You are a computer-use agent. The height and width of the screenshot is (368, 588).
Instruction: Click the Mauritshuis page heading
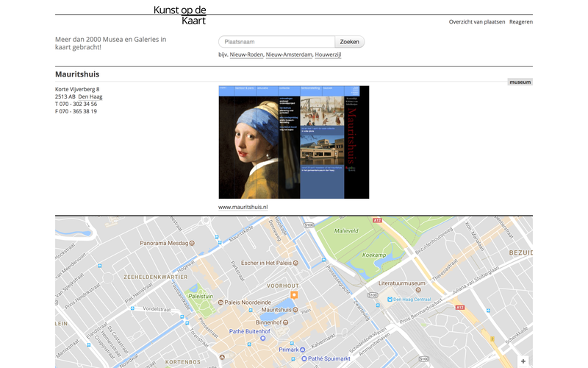[77, 74]
